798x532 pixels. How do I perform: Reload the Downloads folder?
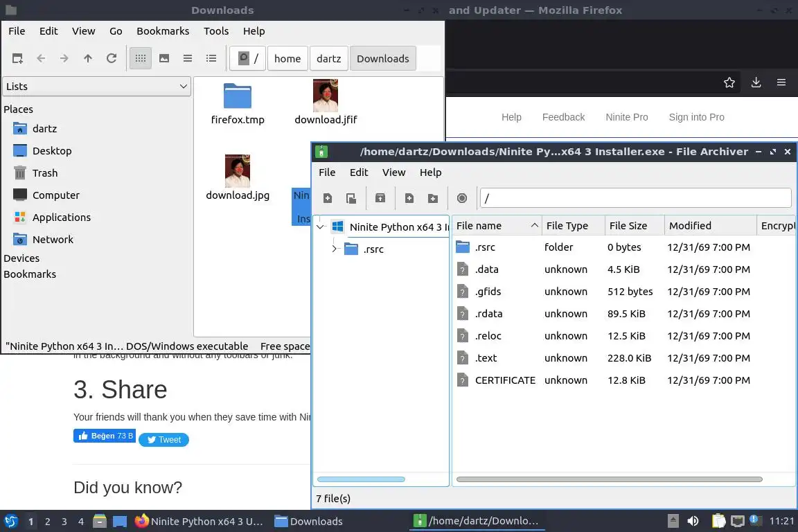coord(112,59)
